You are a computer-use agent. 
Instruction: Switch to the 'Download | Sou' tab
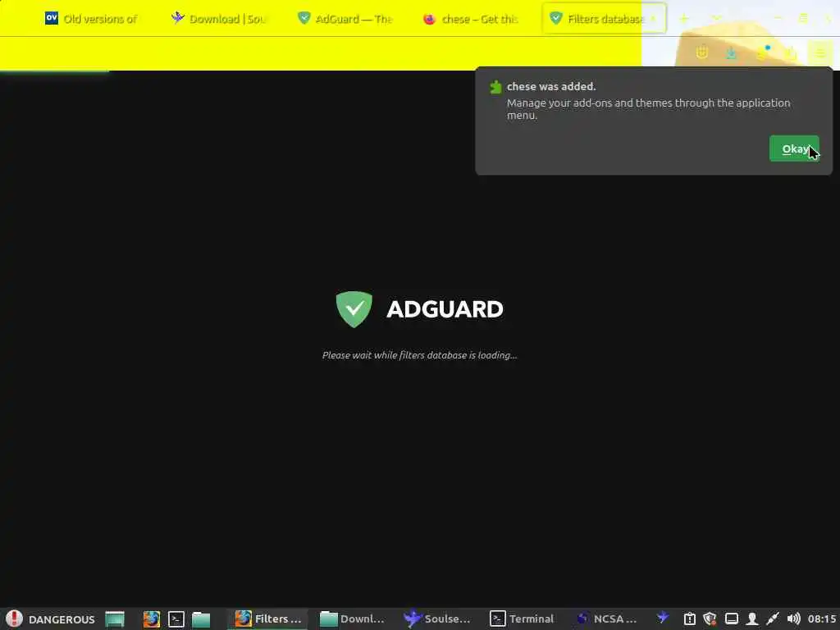coord(219,19)
